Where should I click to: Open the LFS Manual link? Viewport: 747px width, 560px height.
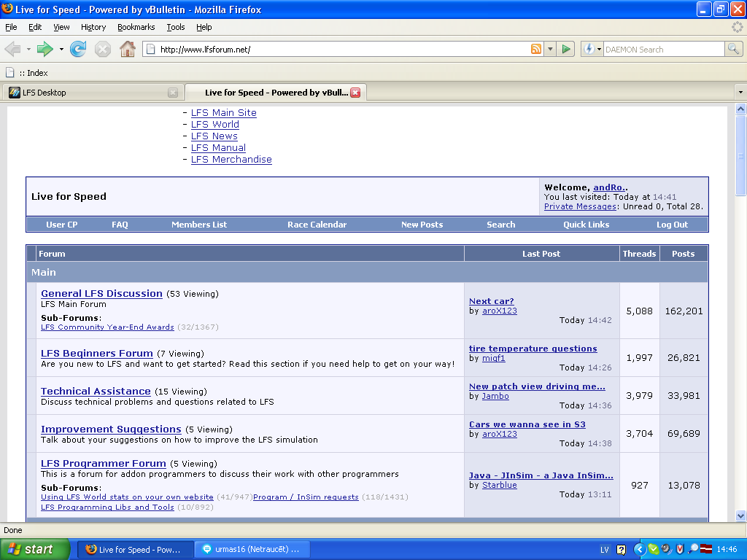pos(218,147)
